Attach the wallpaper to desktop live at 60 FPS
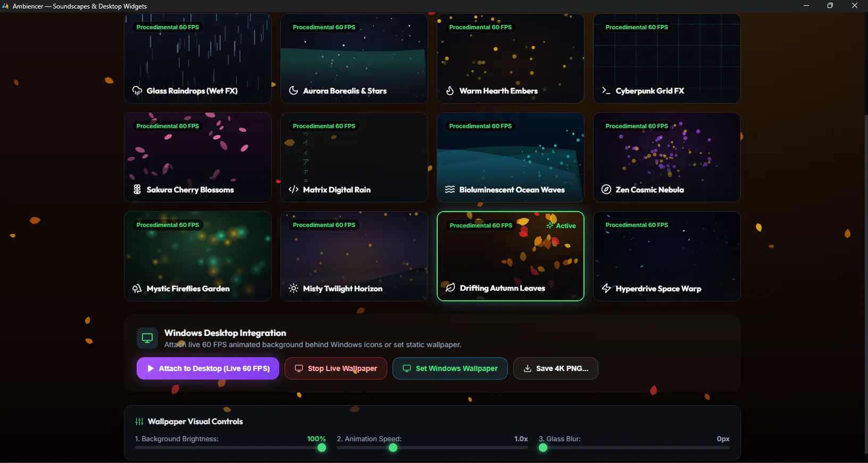This screenshot has width=868, height=463. click(208, 368)
